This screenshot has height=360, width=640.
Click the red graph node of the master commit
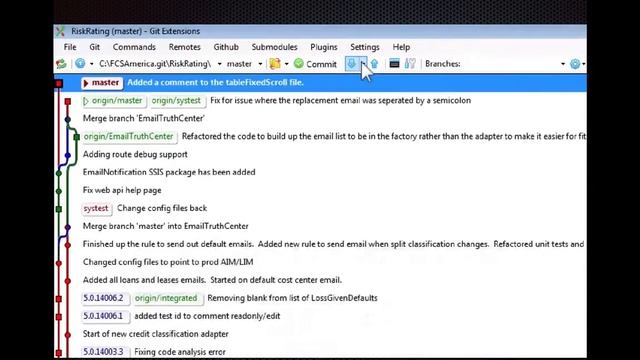[59, 83]
